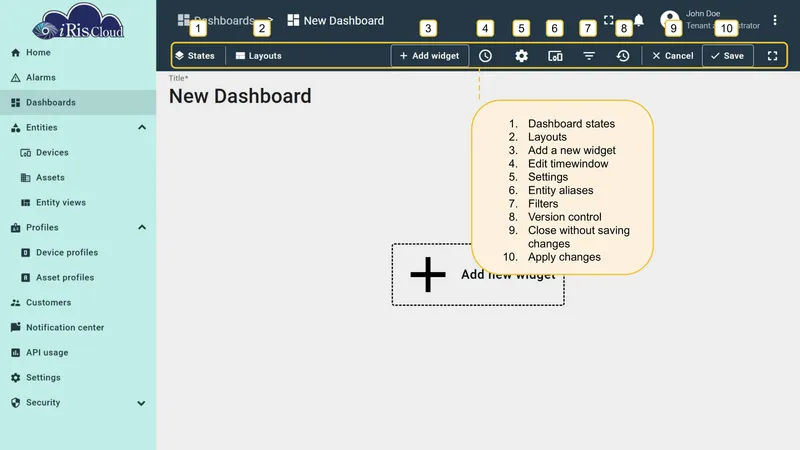Open Customers menu item
The width and height of the screenshot is (800, 450).
pos(78,303)
